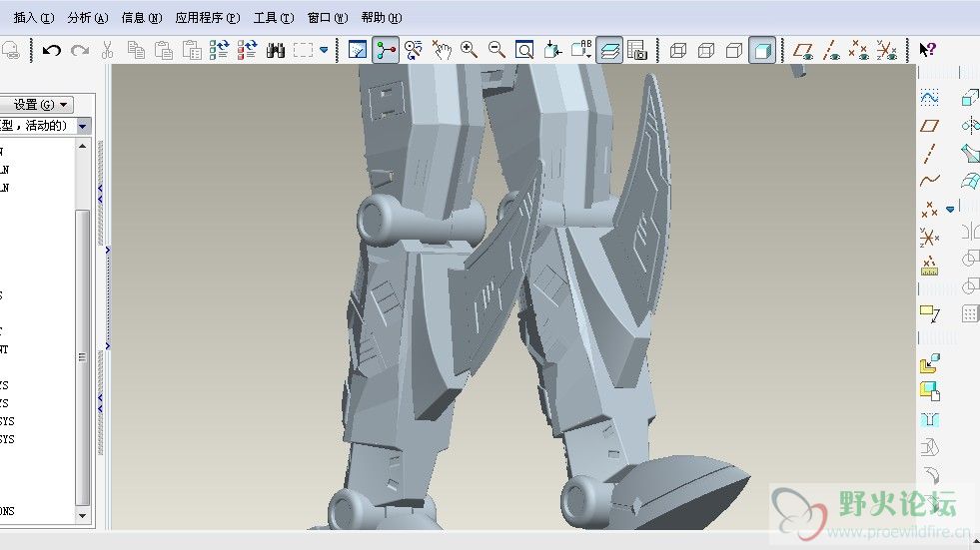
Task: Click the model tree vertical scrollbar thumb
Action: [x=83, y=357]
